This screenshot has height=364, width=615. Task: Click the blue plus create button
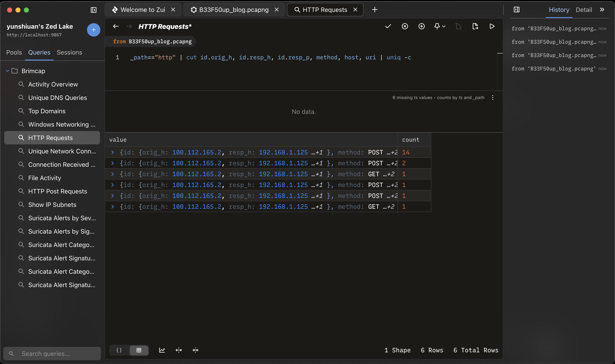(x=94, y=30)
